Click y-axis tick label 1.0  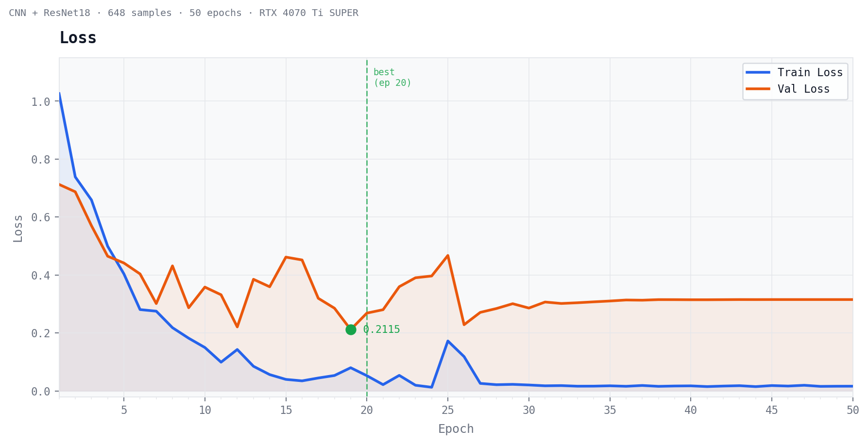[41, 102]
